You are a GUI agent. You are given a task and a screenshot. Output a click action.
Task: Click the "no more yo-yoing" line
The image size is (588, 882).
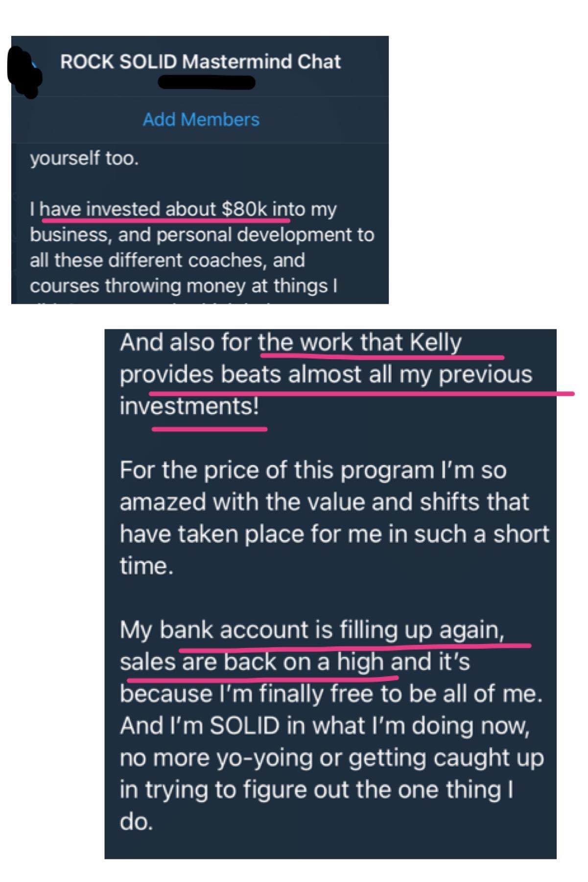[331, 758]
